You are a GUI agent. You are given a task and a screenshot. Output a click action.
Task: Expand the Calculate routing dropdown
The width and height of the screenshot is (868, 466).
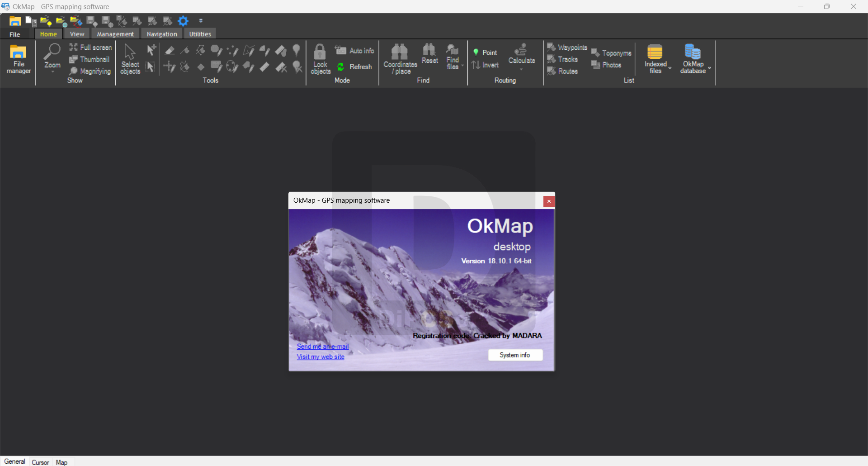point(521,69)
